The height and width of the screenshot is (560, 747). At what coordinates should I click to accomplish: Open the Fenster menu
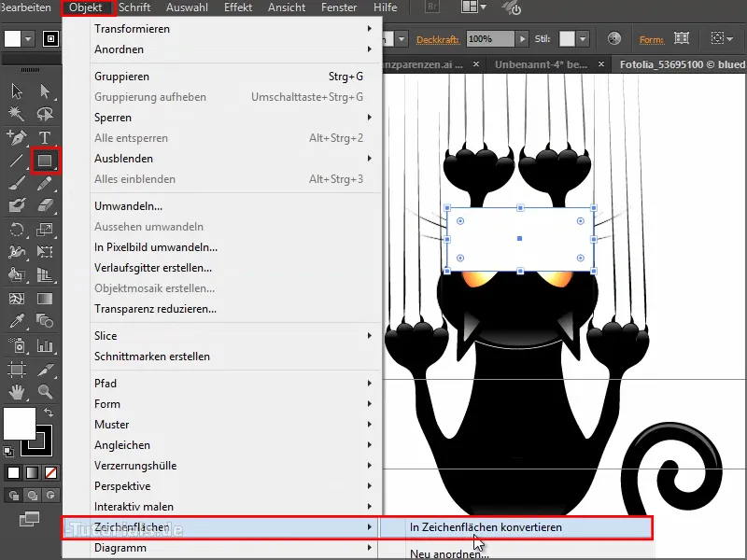click(x=339, y=7)
